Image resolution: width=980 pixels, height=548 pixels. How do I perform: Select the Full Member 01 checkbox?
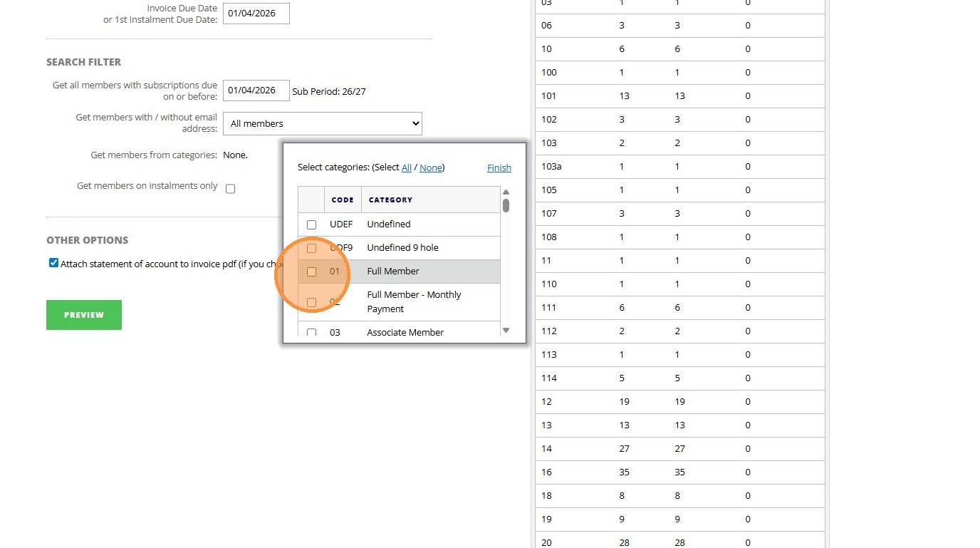tap(311, 272)
